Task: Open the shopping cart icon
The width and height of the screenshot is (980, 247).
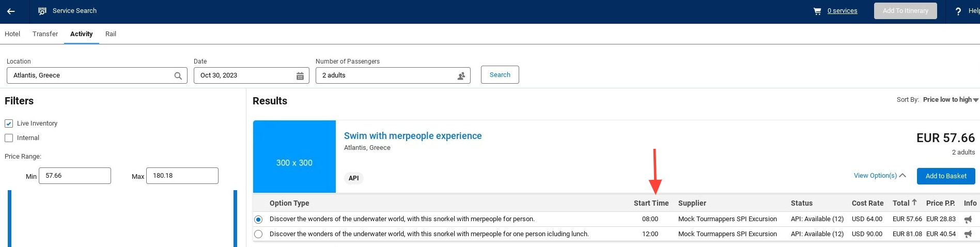Action: tap(817, 11)
